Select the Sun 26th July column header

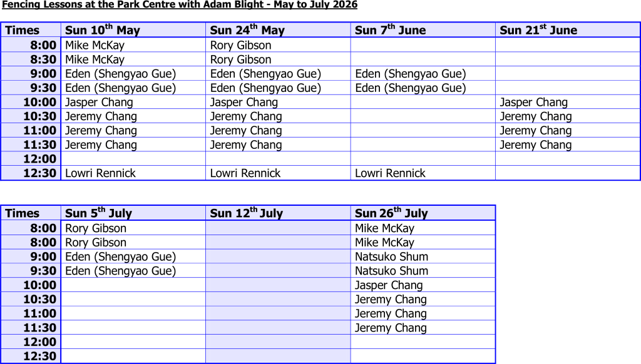click(x=423, y=213)
